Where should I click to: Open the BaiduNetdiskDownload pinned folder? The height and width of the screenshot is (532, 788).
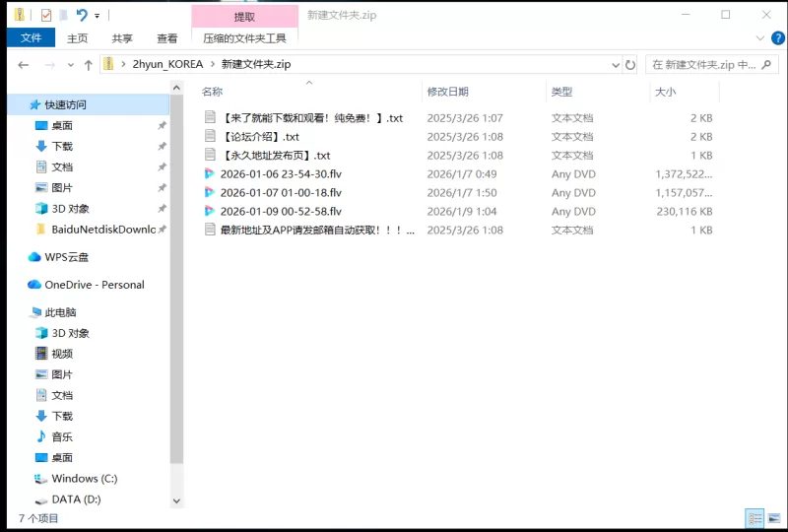tap(103, 230)
